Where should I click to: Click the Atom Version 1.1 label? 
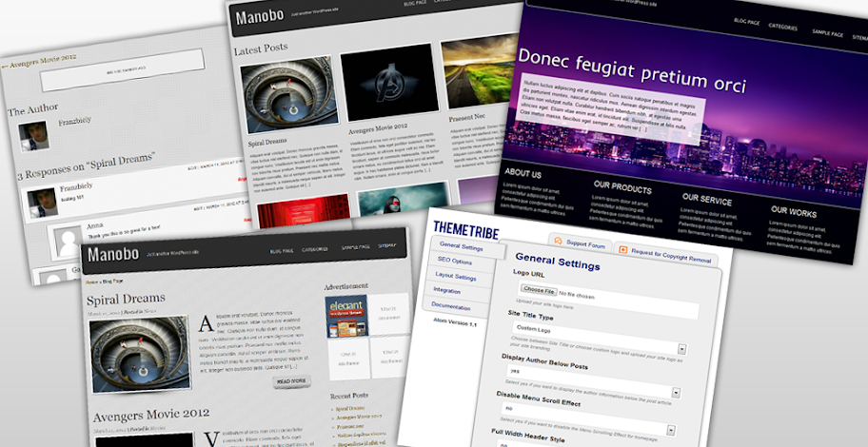point(455,322)
